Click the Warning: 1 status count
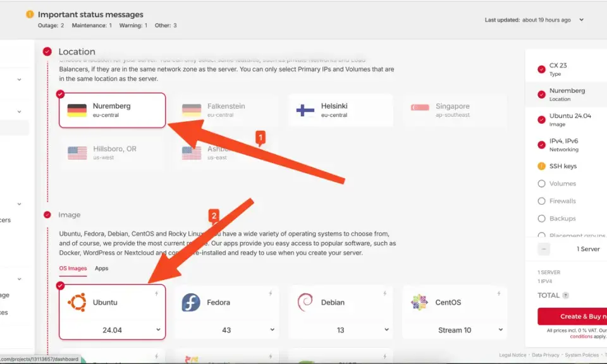607x364 pixels. point(133,25)
